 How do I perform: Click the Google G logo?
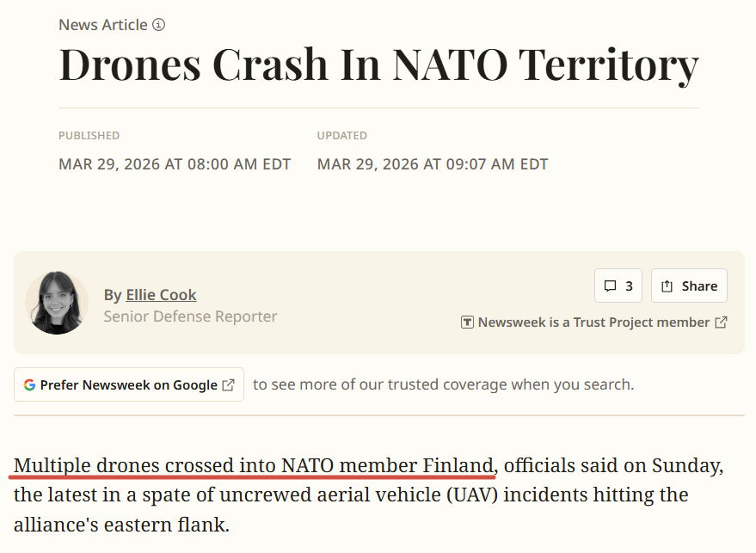29,384
